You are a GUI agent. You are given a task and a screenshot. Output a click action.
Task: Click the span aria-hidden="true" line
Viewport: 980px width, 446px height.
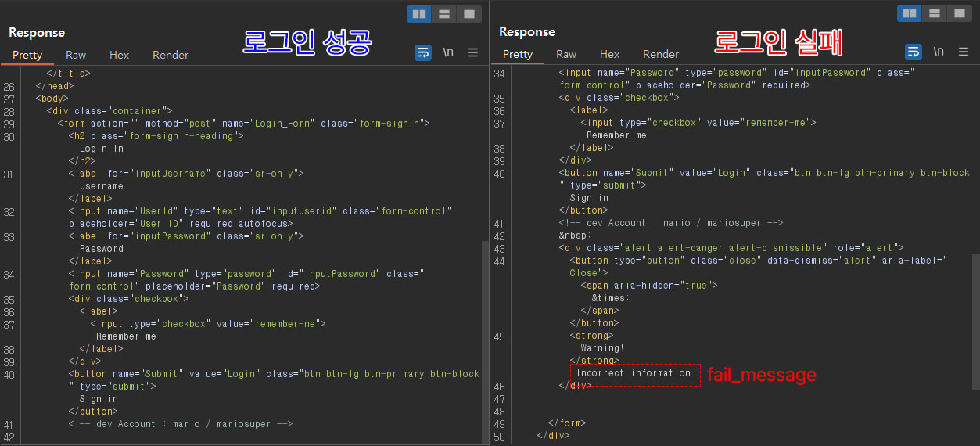pos(648,286)
